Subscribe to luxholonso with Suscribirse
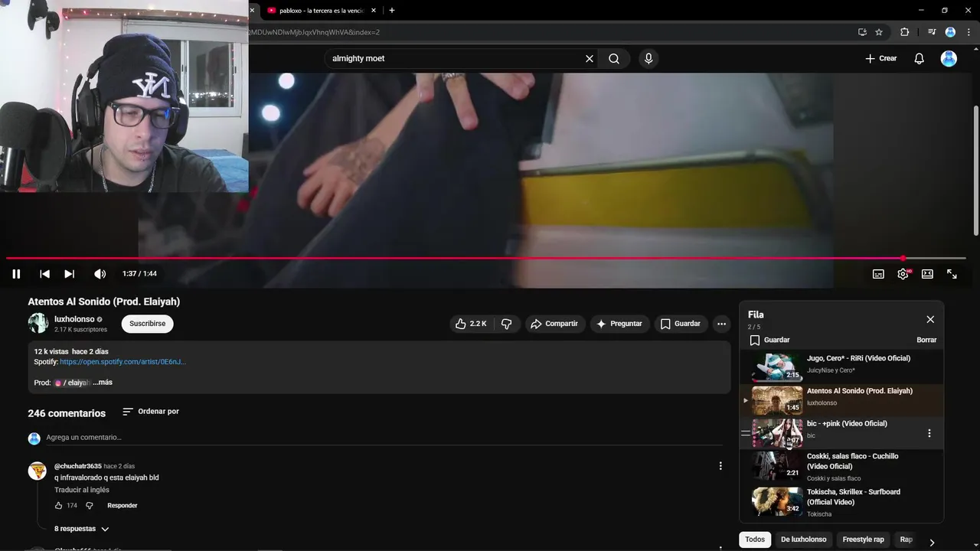The image size is (980, 551). pos(148,324)
